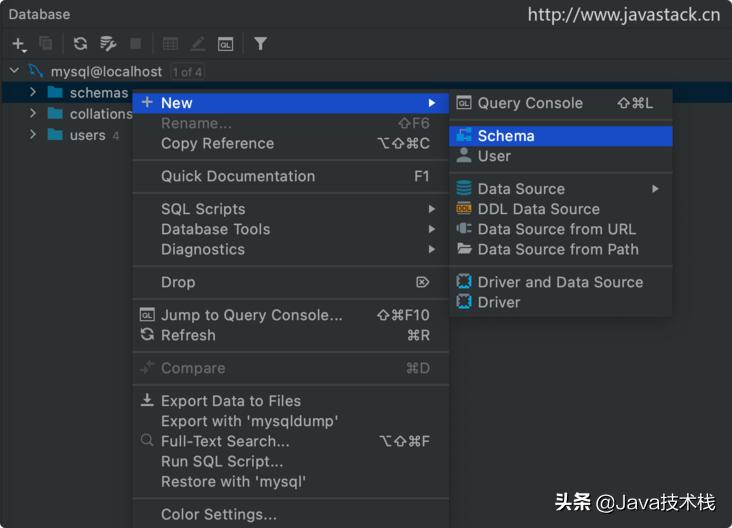732x528 pixels.
Task: Click the Database panel title
Action: pyautogui.click(x=39, y=14)
